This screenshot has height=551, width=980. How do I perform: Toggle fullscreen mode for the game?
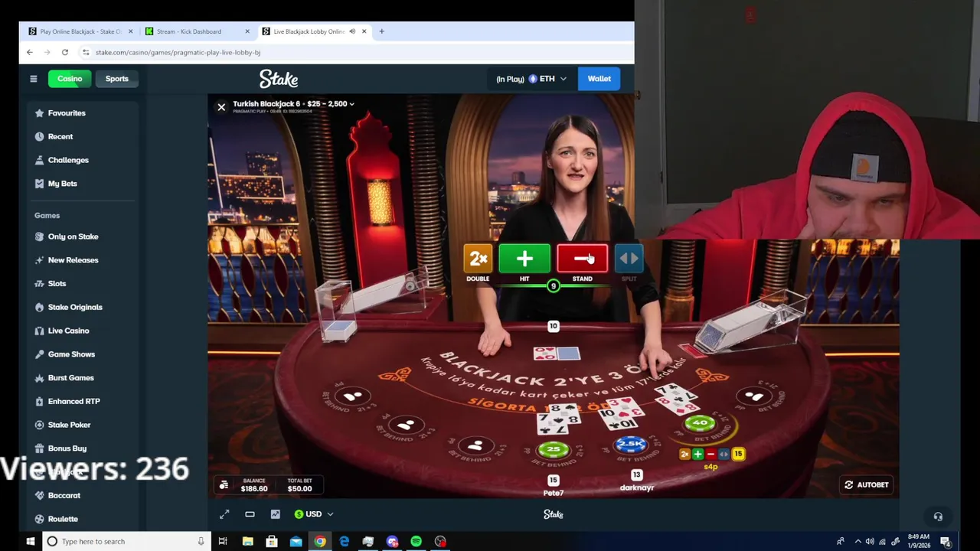pos(224,514)
